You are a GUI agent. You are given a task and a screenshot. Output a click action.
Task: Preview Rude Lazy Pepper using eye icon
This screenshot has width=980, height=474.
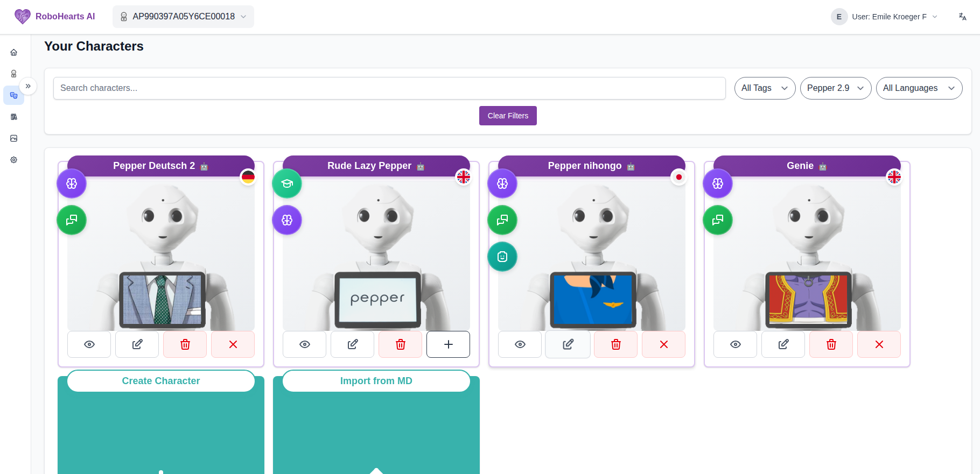305,344
